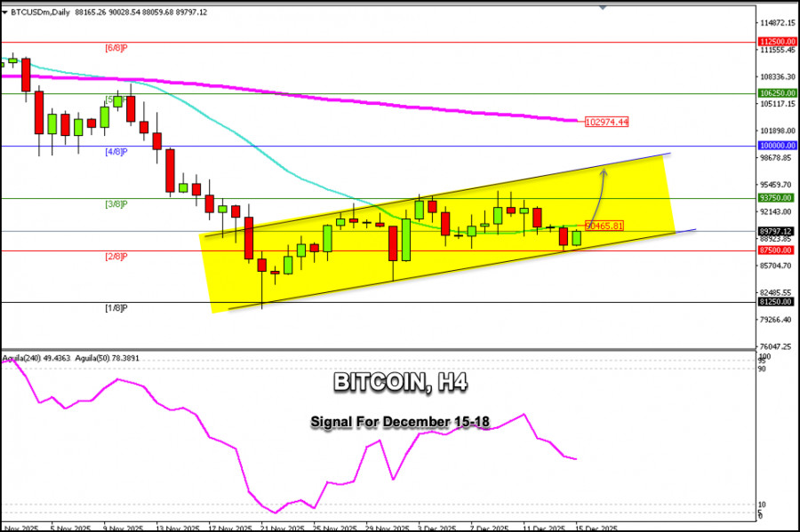The image size is (800, 532).
Task: Click the 82485.55 price axis value
Action: point(776,293)
